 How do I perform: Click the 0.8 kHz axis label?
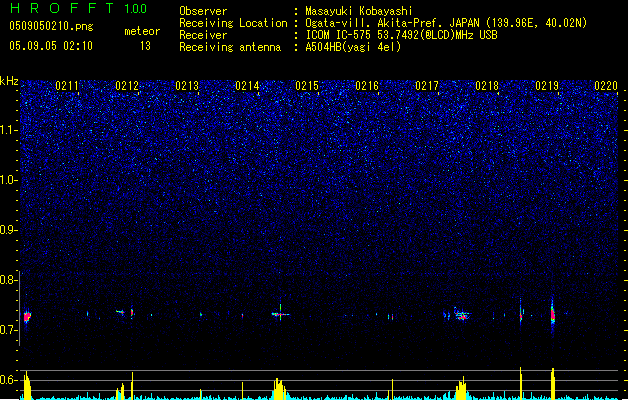pos(8,280)
